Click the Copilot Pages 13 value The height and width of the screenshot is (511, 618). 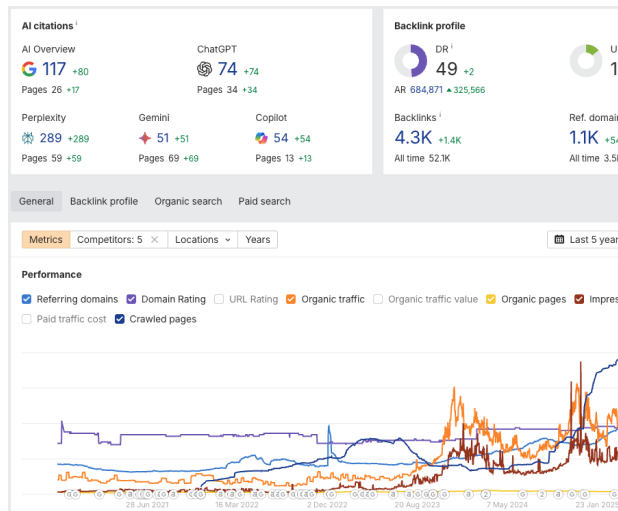click(x=290, y=158)
